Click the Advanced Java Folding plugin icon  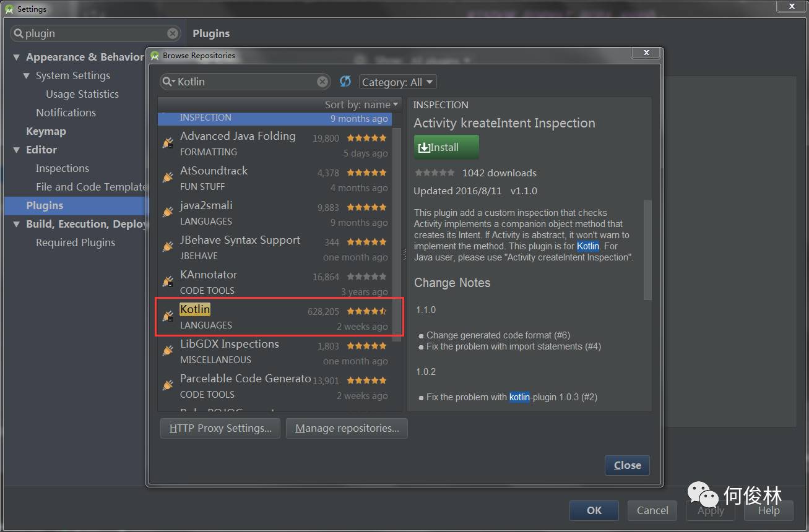click(167, 143)
